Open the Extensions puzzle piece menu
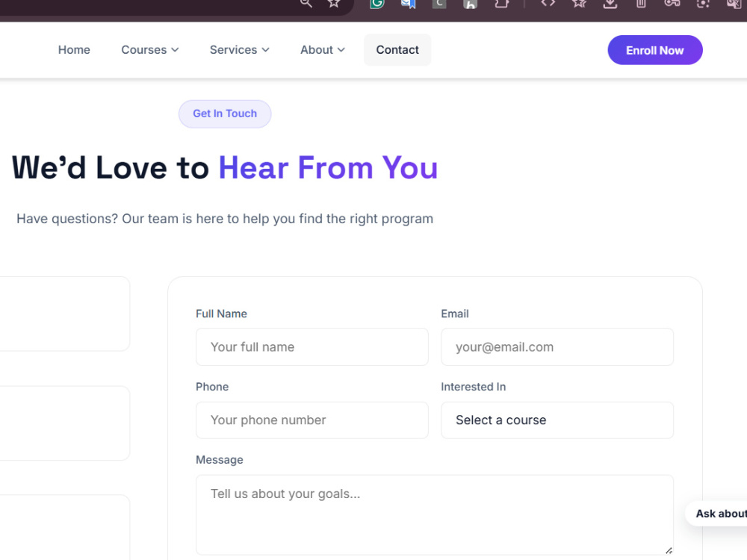747x560 pixels. (502, 3)
